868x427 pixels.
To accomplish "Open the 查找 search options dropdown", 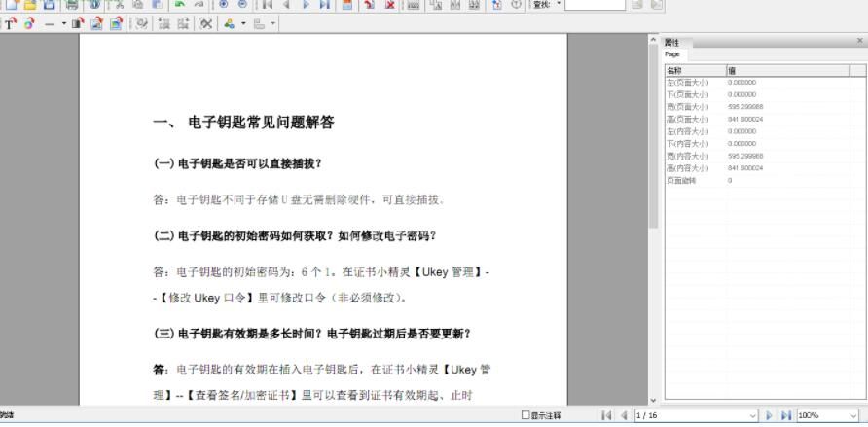I will coord(558,4).
